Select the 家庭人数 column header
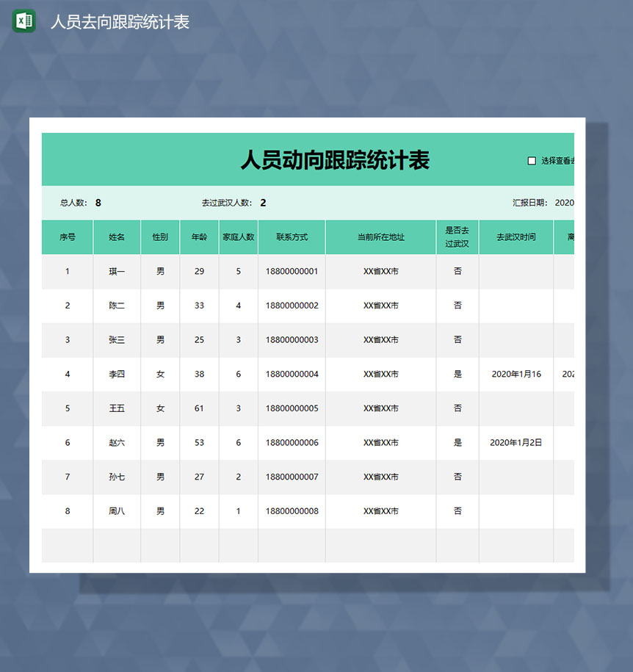Image resolution: width=633 pixels, height=672 pixels. click(x=238, y=236)
